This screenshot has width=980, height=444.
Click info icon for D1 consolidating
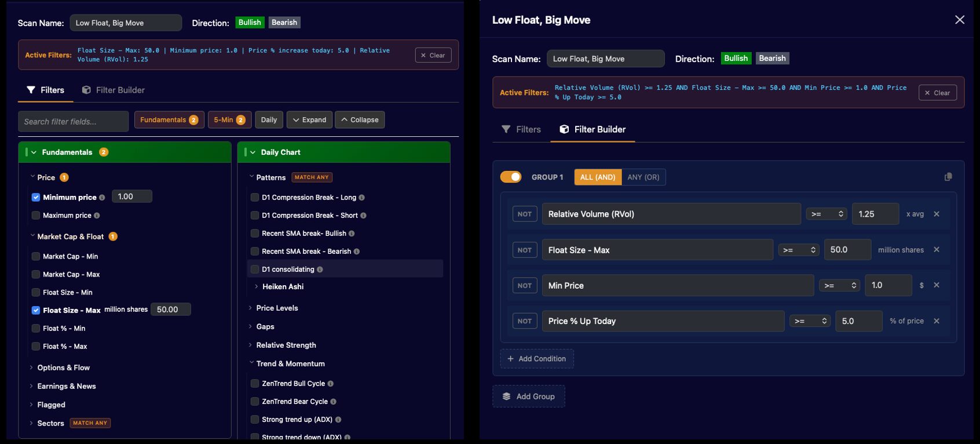pyautogui.click(x=320, y=270)
